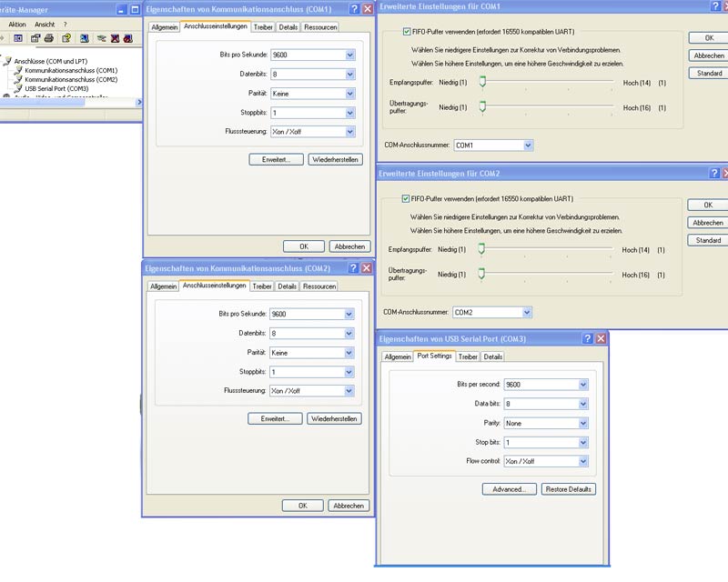Viewport: 728px width, 582px height.
Task: Click Advanced... button in USB Serial Port properties
Action: 510,489
